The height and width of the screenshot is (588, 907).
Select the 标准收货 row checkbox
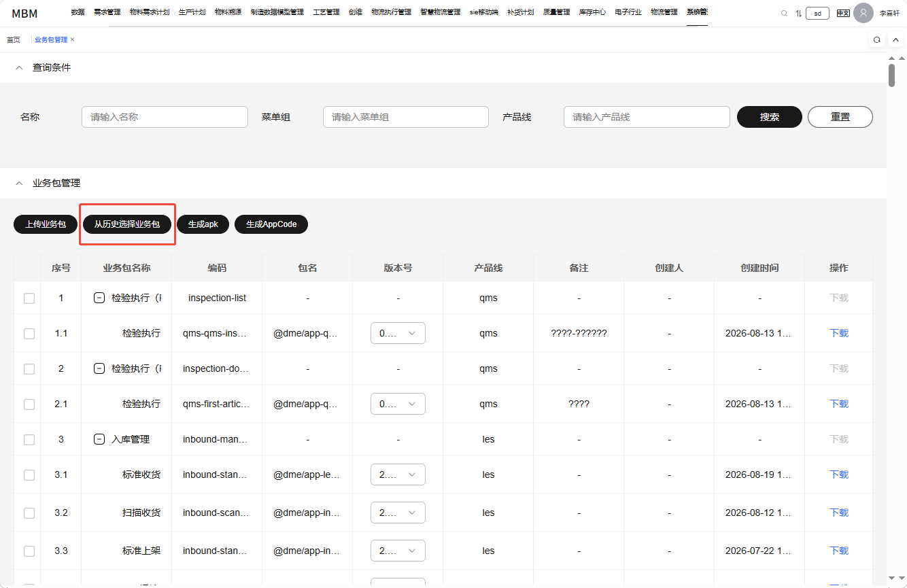(x=29, y=474)
